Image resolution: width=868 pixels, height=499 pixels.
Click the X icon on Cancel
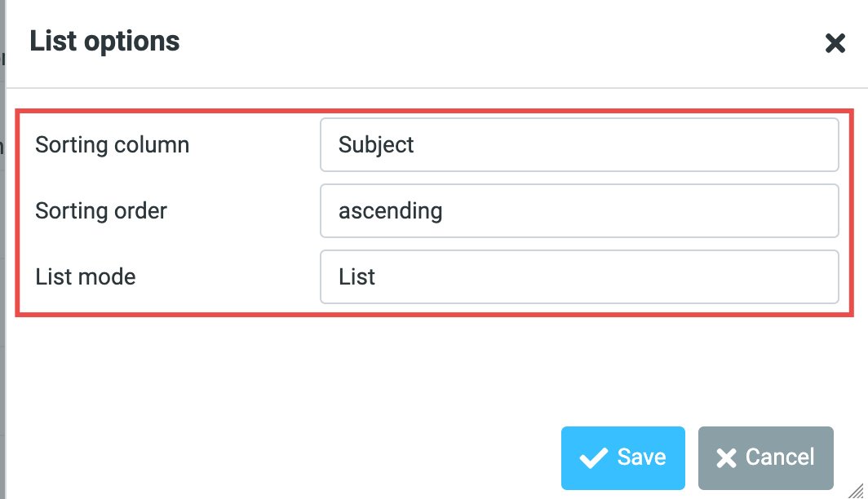(726, 458)
